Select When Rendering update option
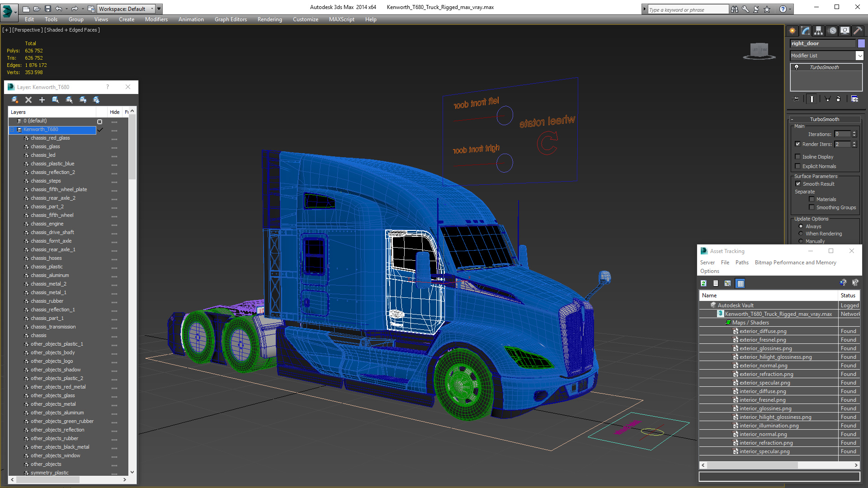 point(801,234)
